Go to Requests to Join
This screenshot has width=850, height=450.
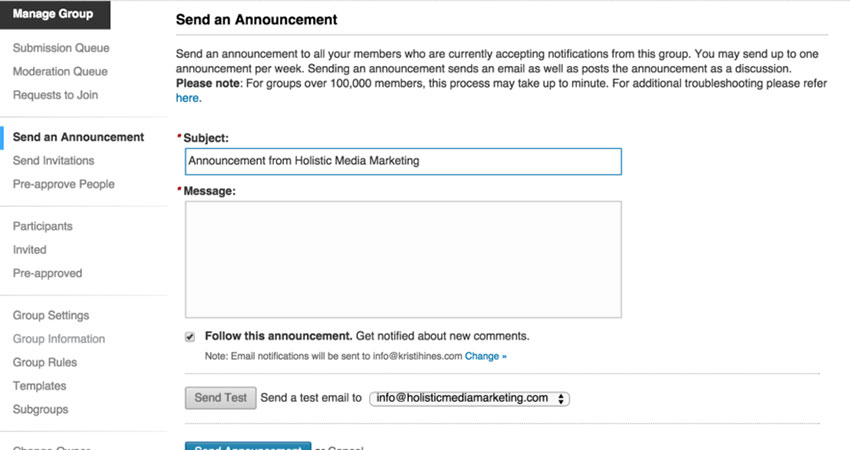point(55,95)
